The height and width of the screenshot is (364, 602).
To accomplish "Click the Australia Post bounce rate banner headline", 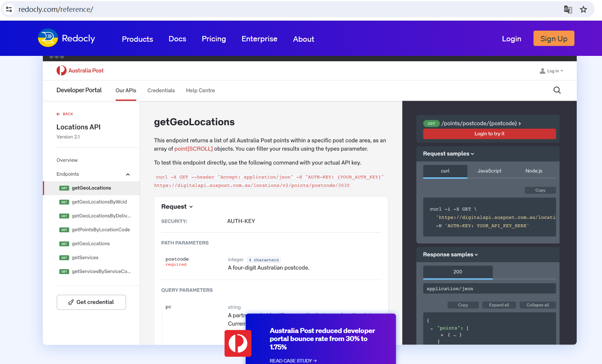I will [x=322, y=339].
